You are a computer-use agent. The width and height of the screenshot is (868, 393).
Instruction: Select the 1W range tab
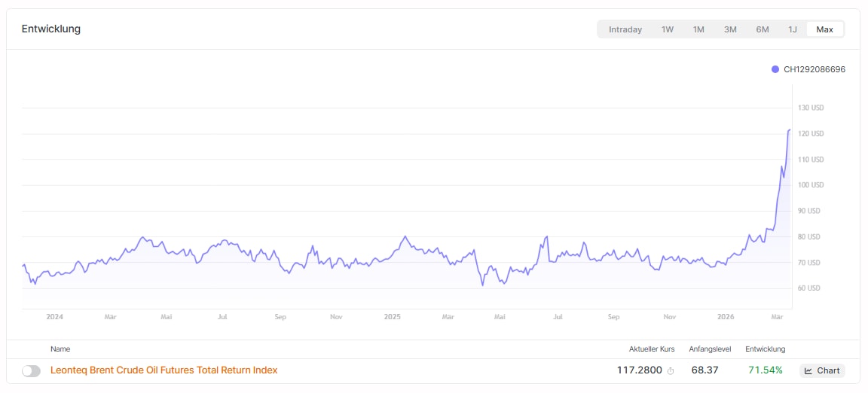click(668, 29)
